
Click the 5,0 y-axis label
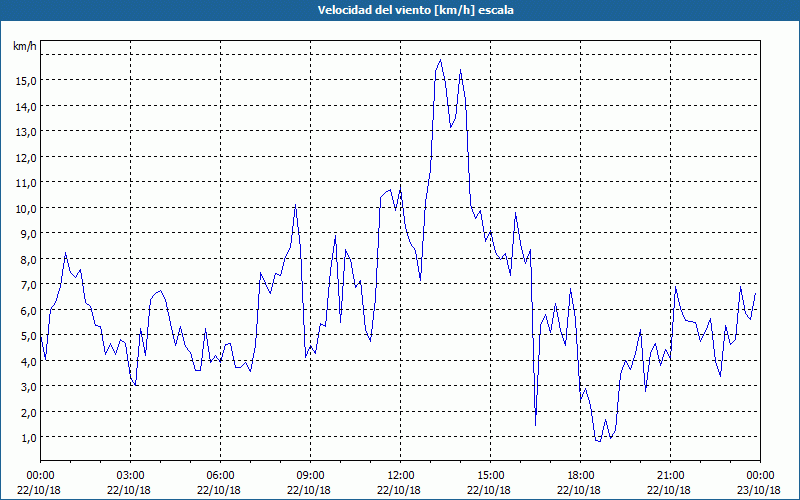click(x=28, y=336)
